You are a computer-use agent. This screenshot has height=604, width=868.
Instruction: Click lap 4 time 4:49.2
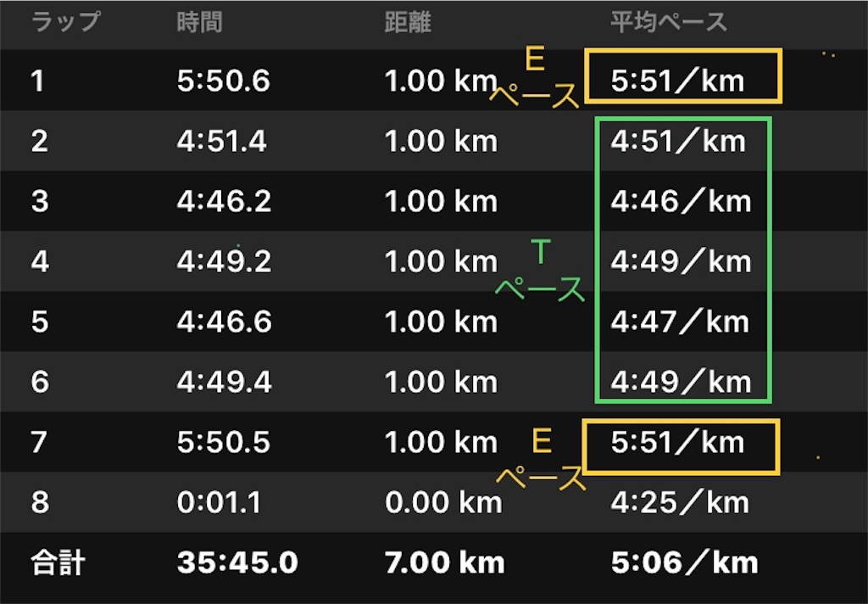[x=224, y=261]
